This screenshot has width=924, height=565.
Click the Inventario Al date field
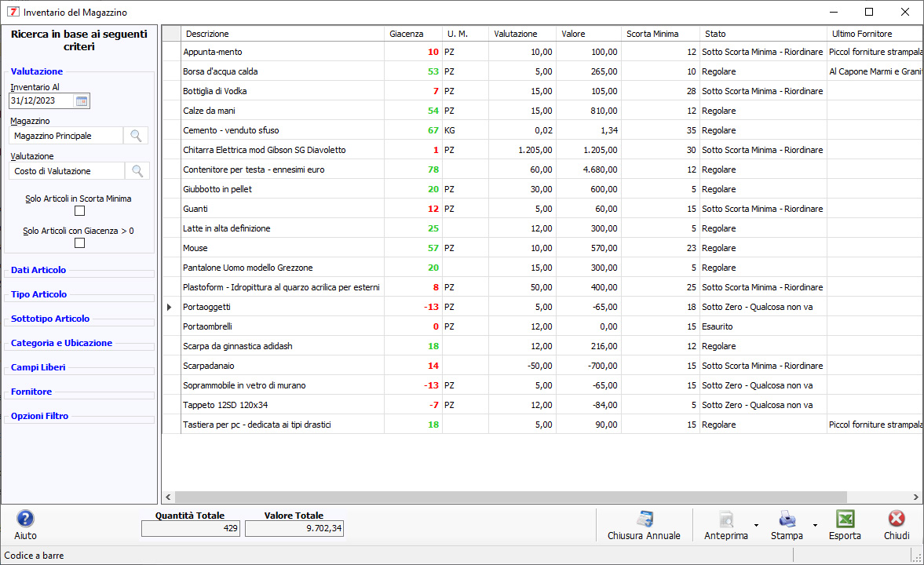click(42, 100)
